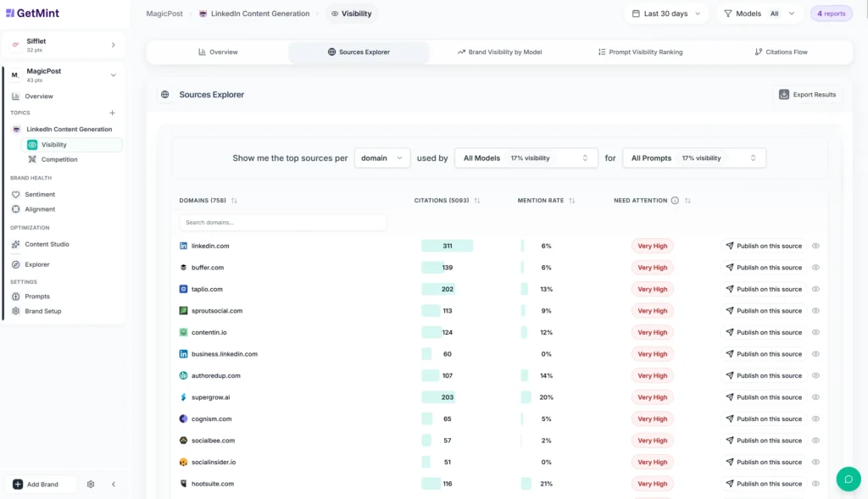Click the 4 reports button
This screenshot has width=868, height=499.
[x=831, y=13]
